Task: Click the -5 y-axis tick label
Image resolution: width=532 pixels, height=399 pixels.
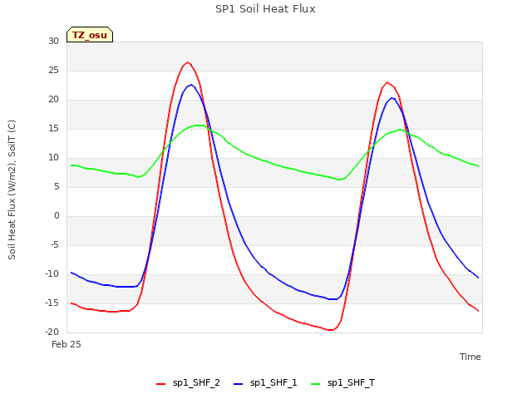Action: 54,244
